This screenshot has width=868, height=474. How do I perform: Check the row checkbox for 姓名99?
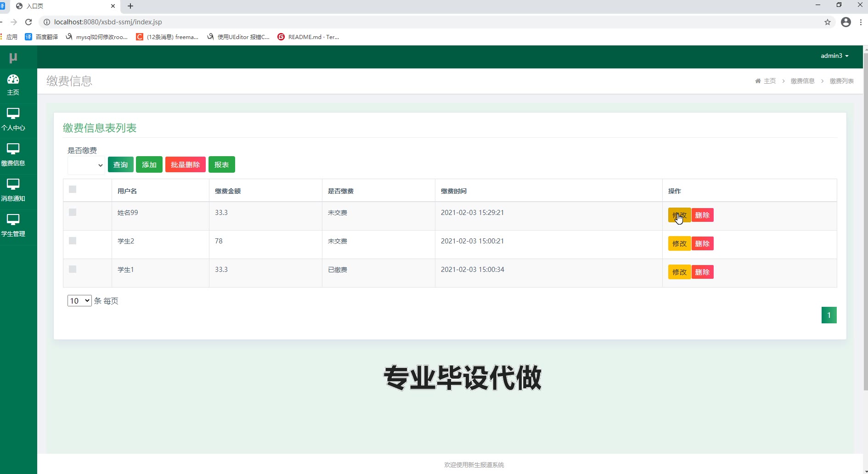pyautogui.click(x=73, y=212)
